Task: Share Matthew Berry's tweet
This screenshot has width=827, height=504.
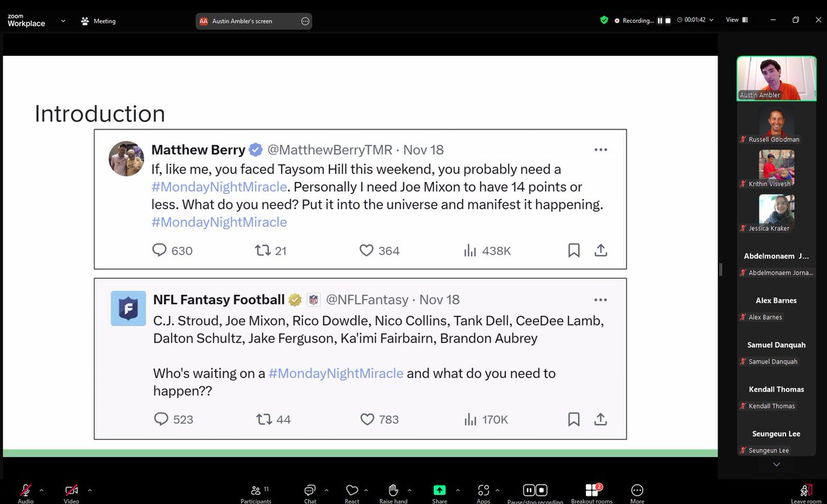Action: (x=600, y=250)
